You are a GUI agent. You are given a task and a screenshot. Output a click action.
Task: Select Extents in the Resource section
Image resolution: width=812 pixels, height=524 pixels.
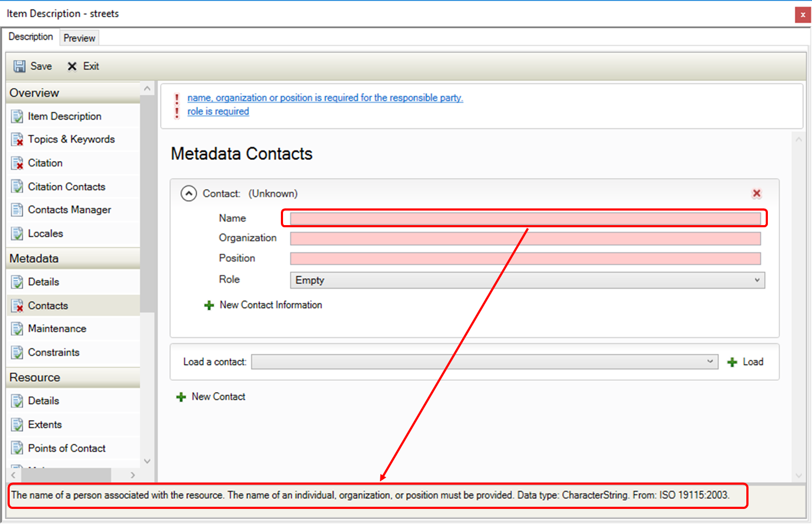coord(45,424)
